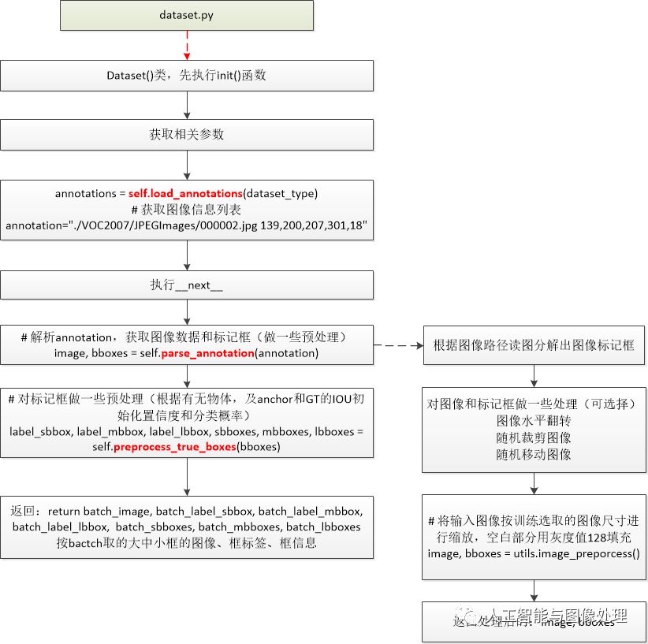Click the '# 获取图像信息列表' comment line
Image resolution: width=648 pixels, height=644 pixels.
coord(186,210)
